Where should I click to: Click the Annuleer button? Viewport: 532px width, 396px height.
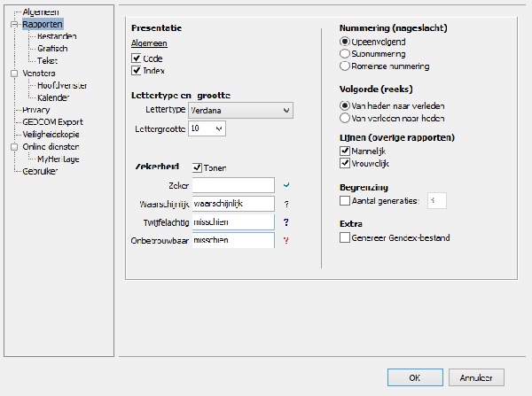click(476, 377)
